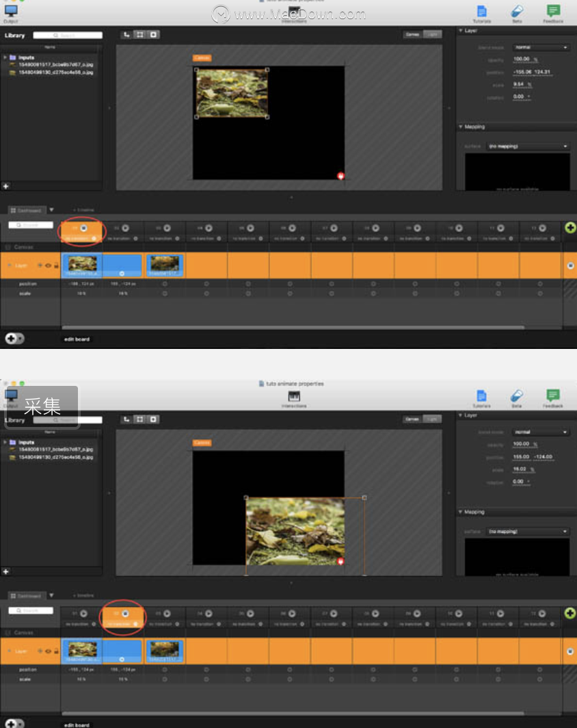
Task: Click the library search field in the top window
Action: coord(68,36)
